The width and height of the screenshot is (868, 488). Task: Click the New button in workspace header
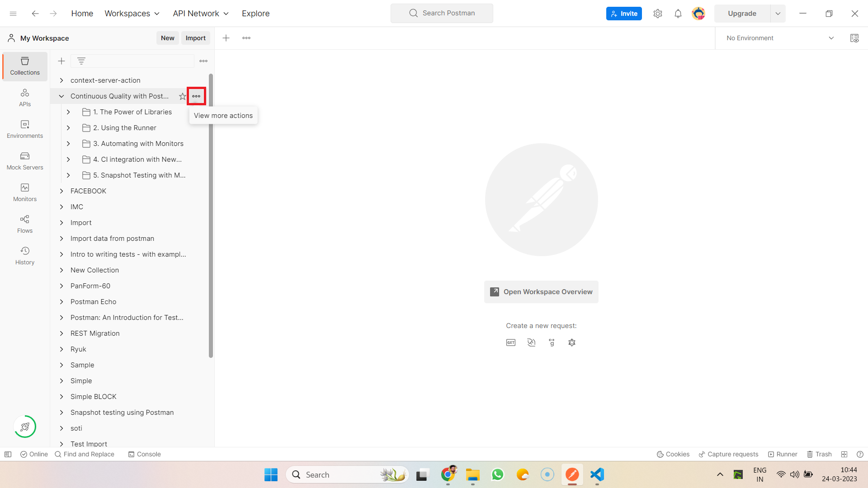168,38
